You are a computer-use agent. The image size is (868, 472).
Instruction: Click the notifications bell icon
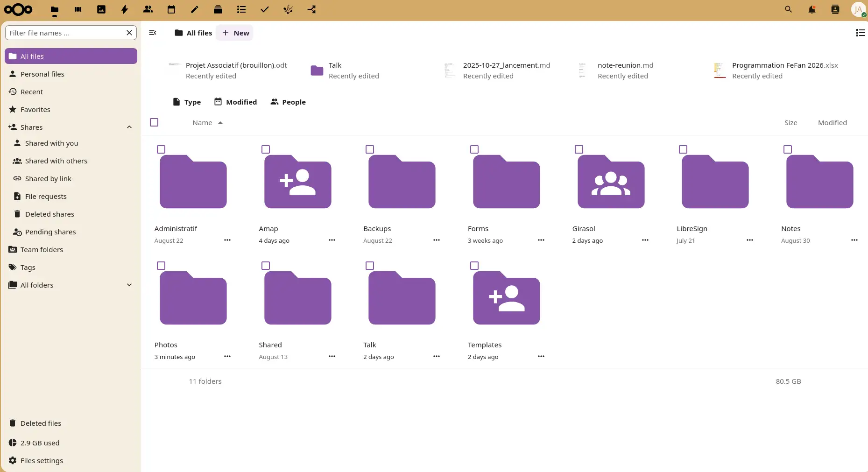[812, 9]
